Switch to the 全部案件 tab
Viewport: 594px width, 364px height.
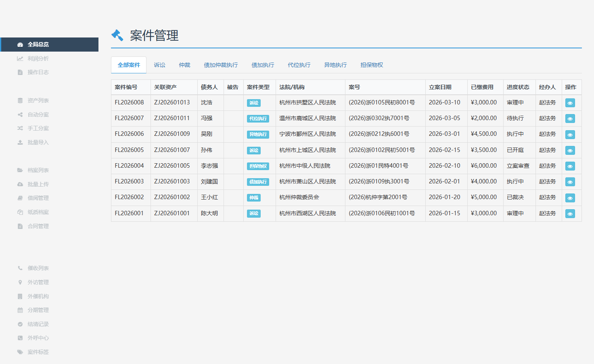click(129, 65)
